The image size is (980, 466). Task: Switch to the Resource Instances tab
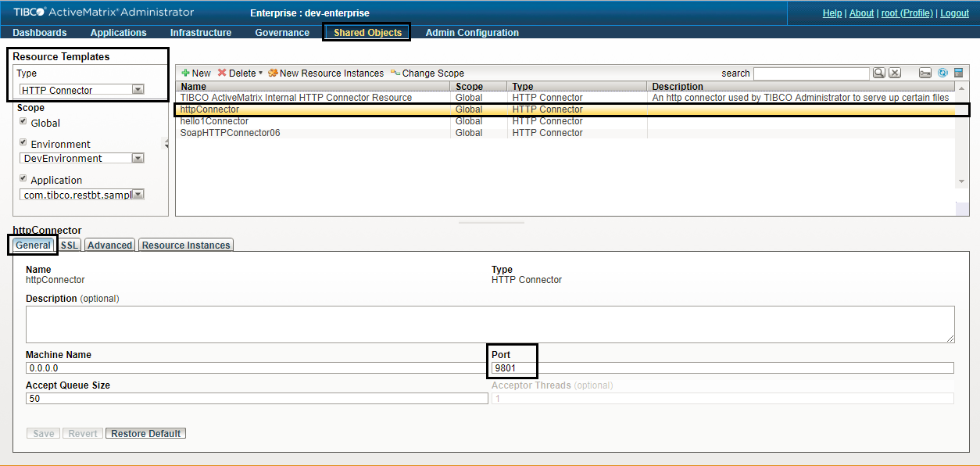(186, 245)
